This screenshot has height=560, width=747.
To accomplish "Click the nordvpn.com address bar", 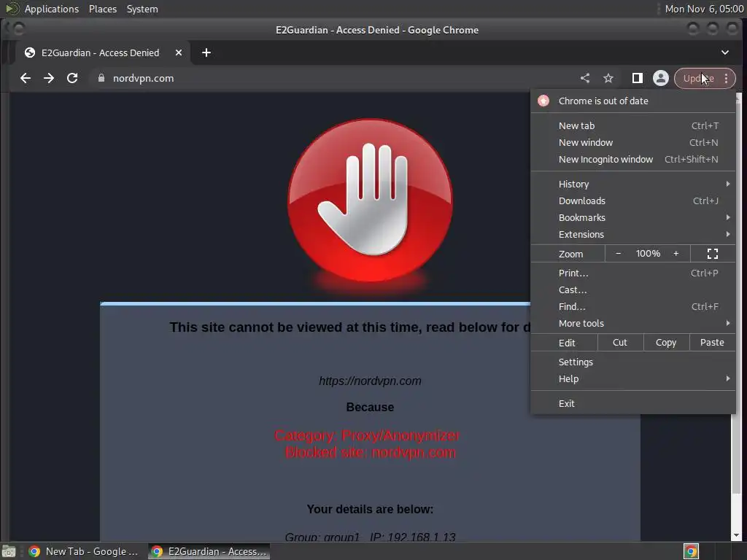I will pyautogui.click(x=333, y=78).
